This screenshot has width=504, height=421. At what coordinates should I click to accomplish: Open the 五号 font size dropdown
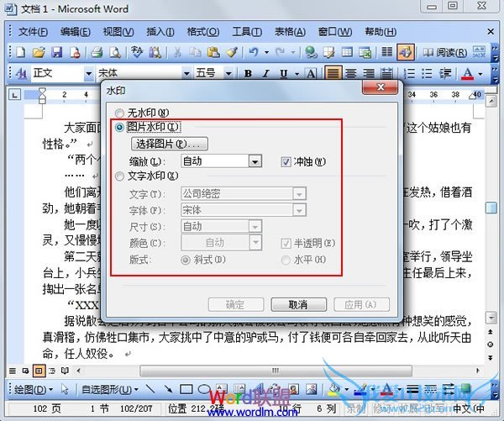point(228,74)
